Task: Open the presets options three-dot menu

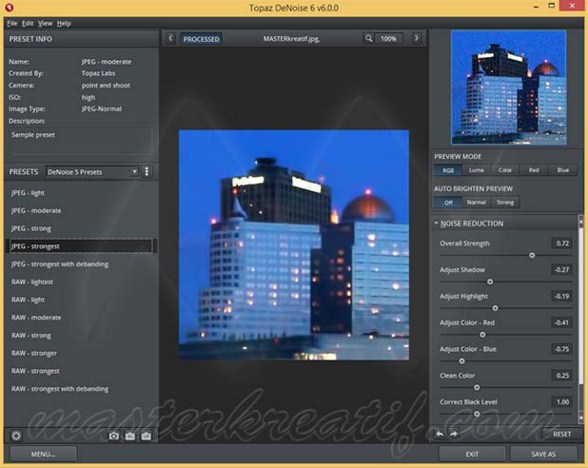Action: [x=147, y=171]
